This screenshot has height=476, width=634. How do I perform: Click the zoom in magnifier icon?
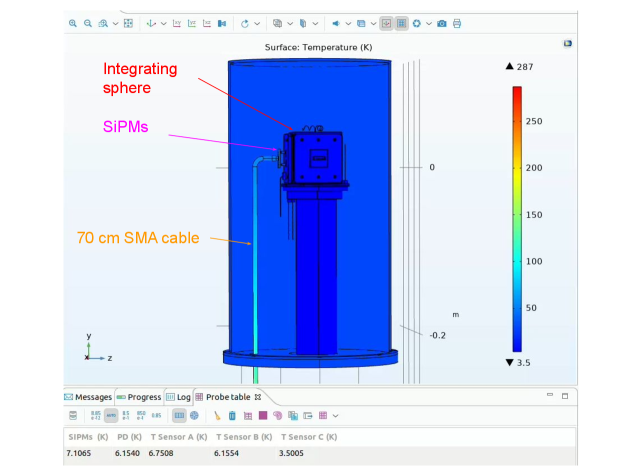(73, 23)
